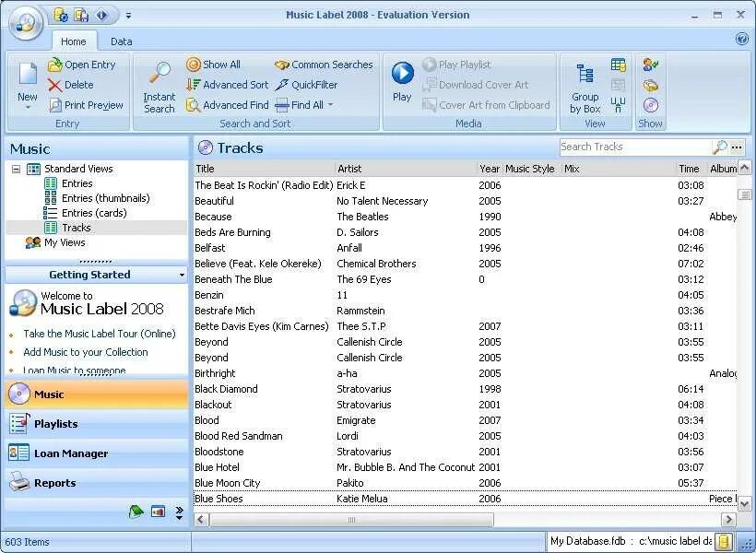Click the second quick access toolbar icon
Viewport: 756px width, 553px height.
pyautogui.click(x=81, y=16)
